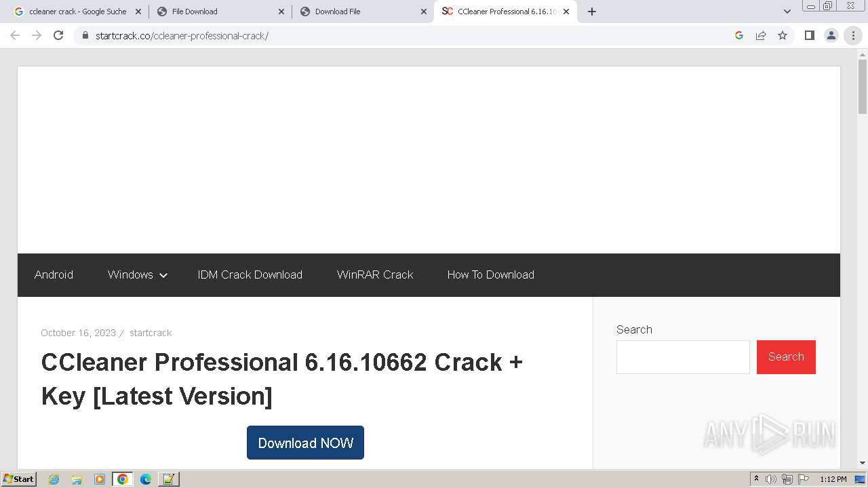Open the Windows Start button
The width and height of the screenshot is (868, 488).
(18, 479)
